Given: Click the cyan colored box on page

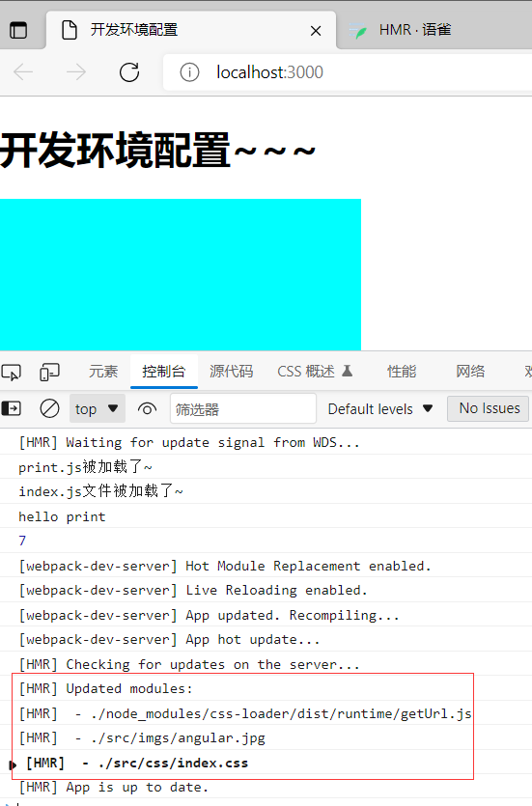Looking at the screenshot, I should tap(181, 274).
